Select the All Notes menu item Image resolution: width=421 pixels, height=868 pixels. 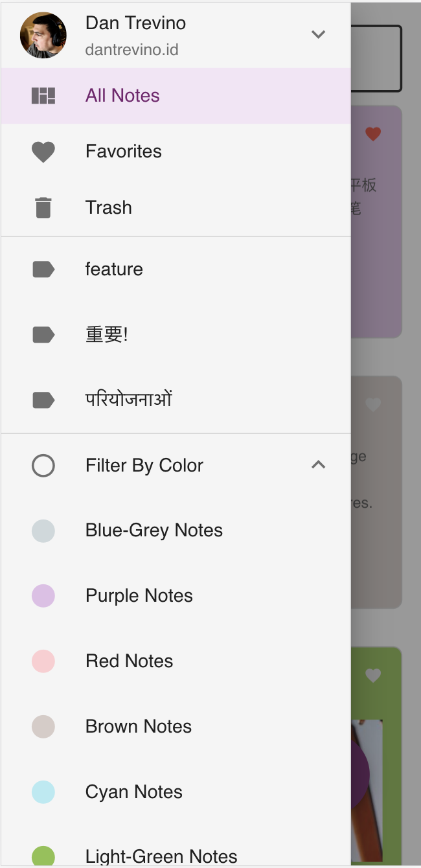tap(122, 96)
